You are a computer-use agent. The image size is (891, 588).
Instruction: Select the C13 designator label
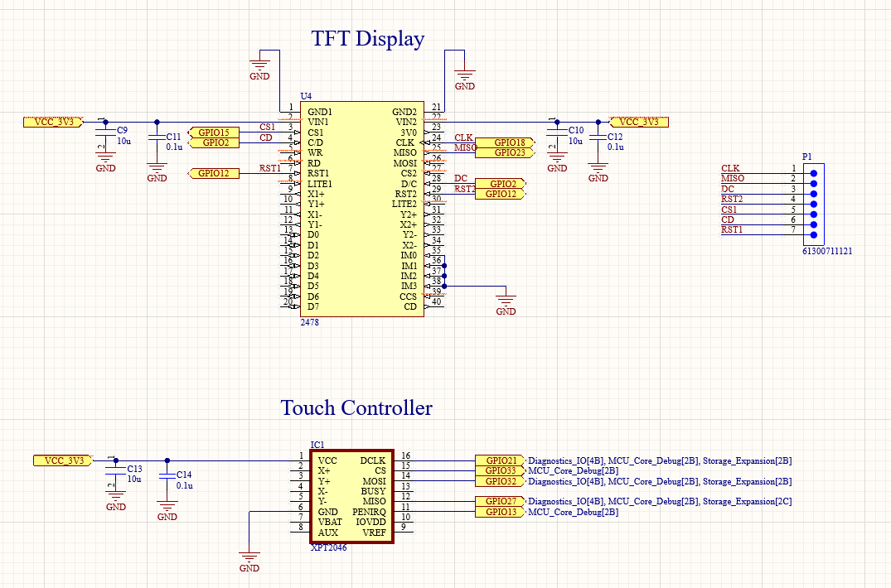pos(134,469)
